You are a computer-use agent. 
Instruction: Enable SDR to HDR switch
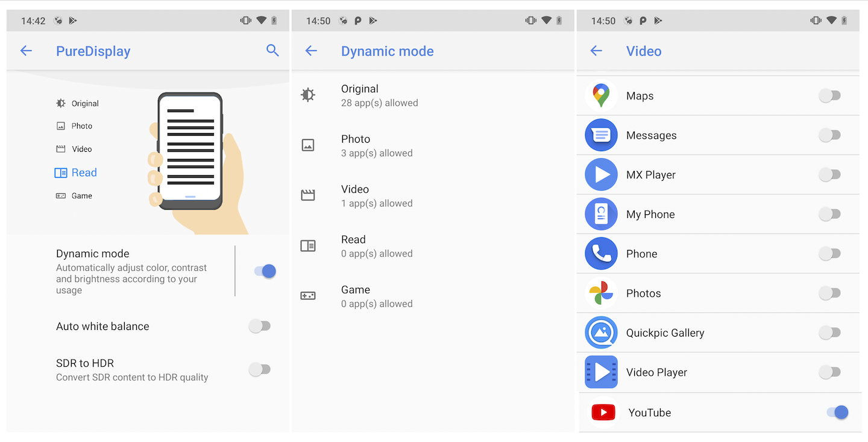[x=259, y=369]
